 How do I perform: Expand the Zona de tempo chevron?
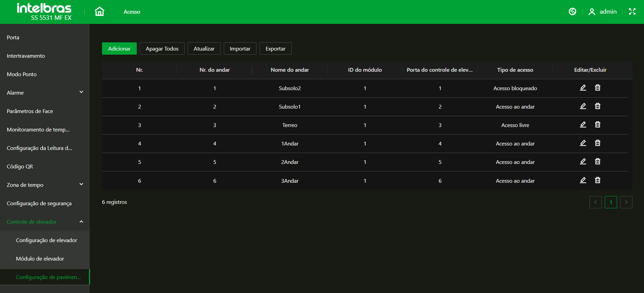pyautogui.click(x=81, y=184)
